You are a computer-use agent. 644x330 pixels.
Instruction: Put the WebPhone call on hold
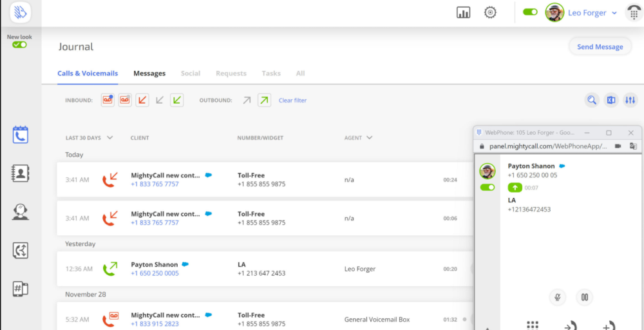pyautogui.click(x=585, y=297)
